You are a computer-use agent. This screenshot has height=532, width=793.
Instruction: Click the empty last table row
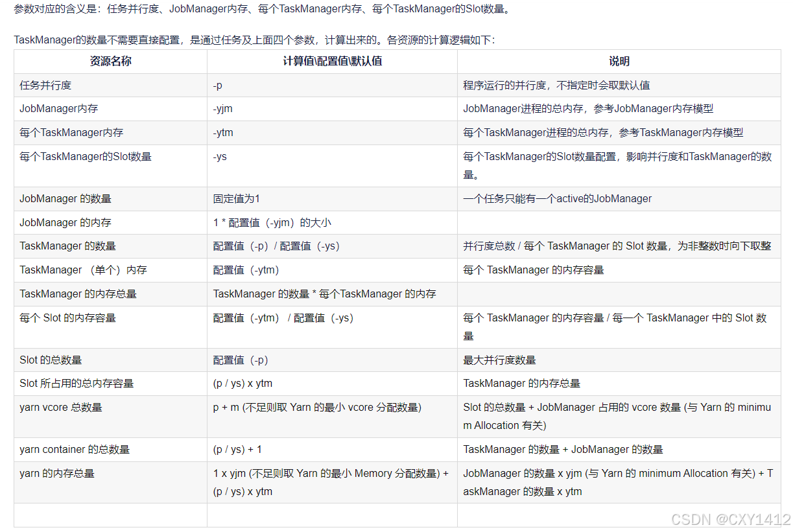click(x=110, y=515)
